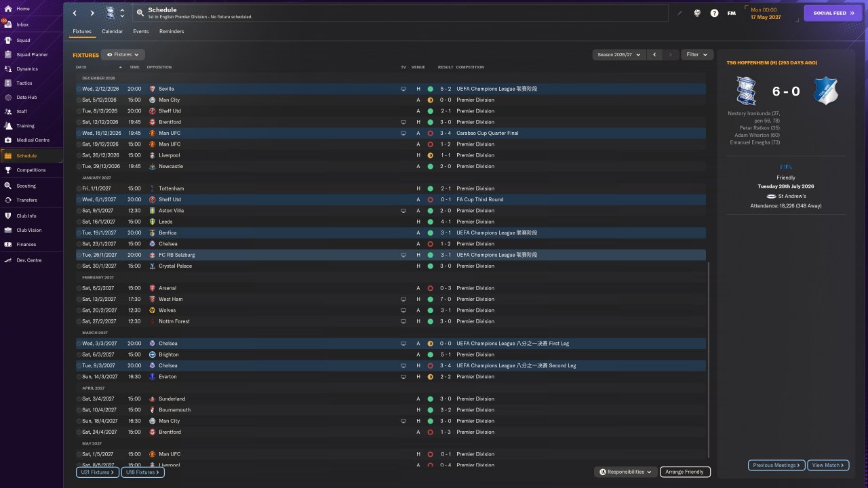The width and height of the screenshot is (868, 488).
Task: Select the checkbox for the Tue 8/12/2026 fixture
Action: [79, 111]
